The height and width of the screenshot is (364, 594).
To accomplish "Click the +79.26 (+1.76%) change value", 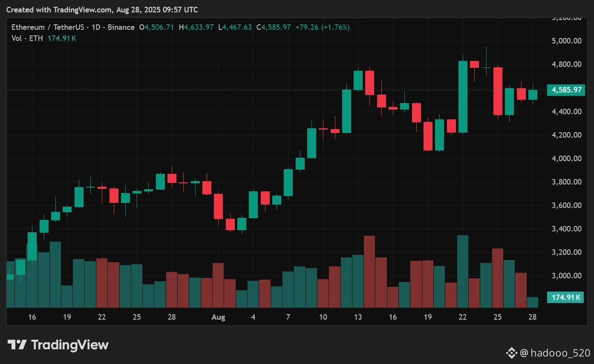I will click(322, 27).
